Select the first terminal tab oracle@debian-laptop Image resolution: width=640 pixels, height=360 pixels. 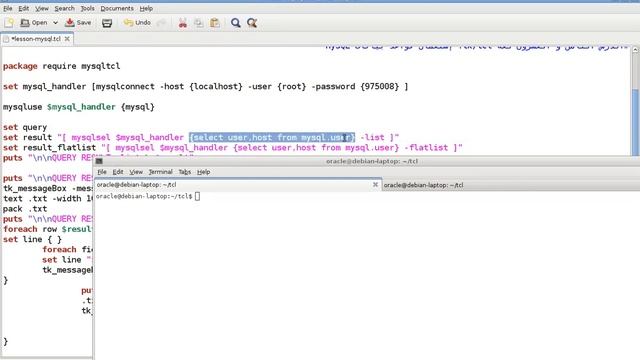(238, 185)
